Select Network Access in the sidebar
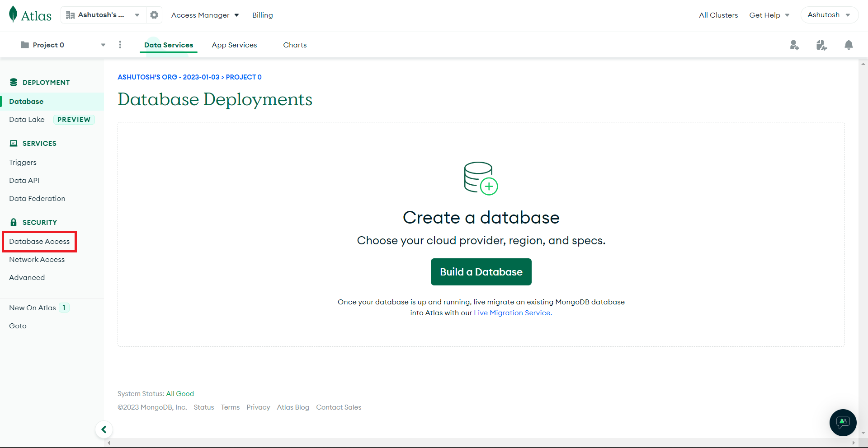The height and width of the screenshot is (448, 868). (x=37, y=259)
